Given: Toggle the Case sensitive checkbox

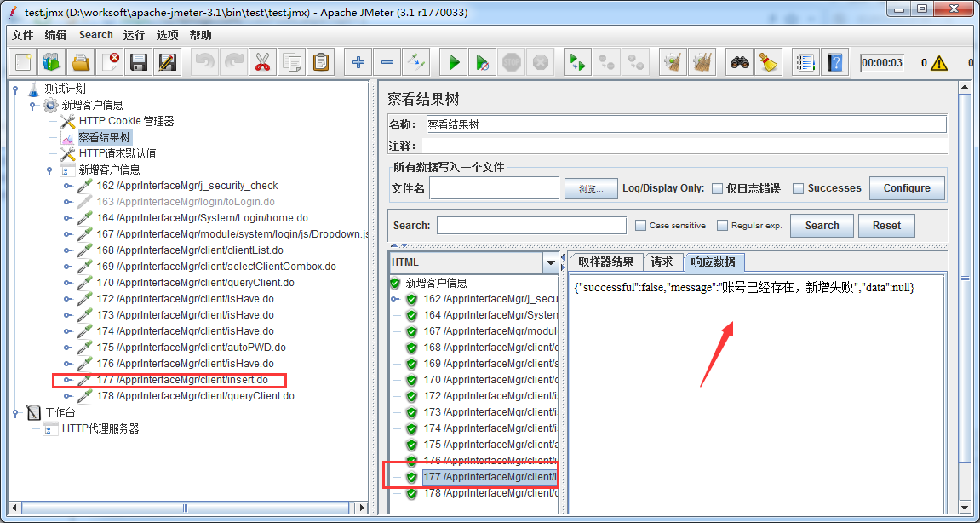Looking at the screenshot, I should click(640, 225).
